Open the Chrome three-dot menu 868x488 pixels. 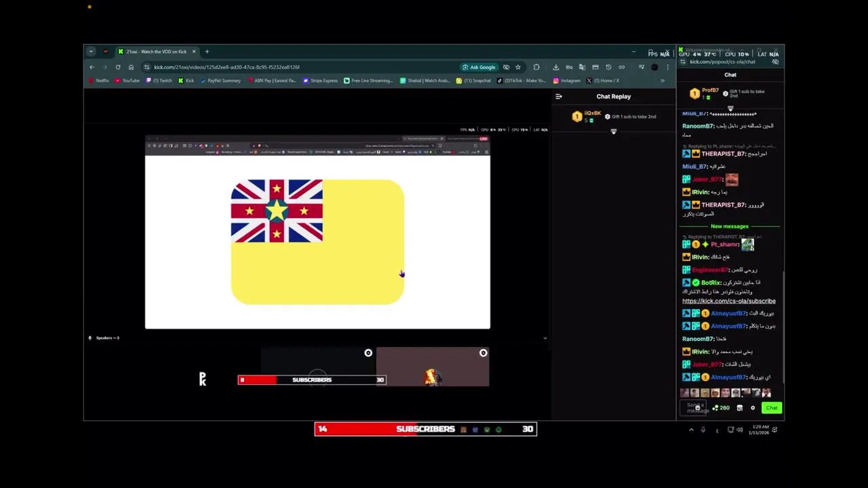point(668,67)
